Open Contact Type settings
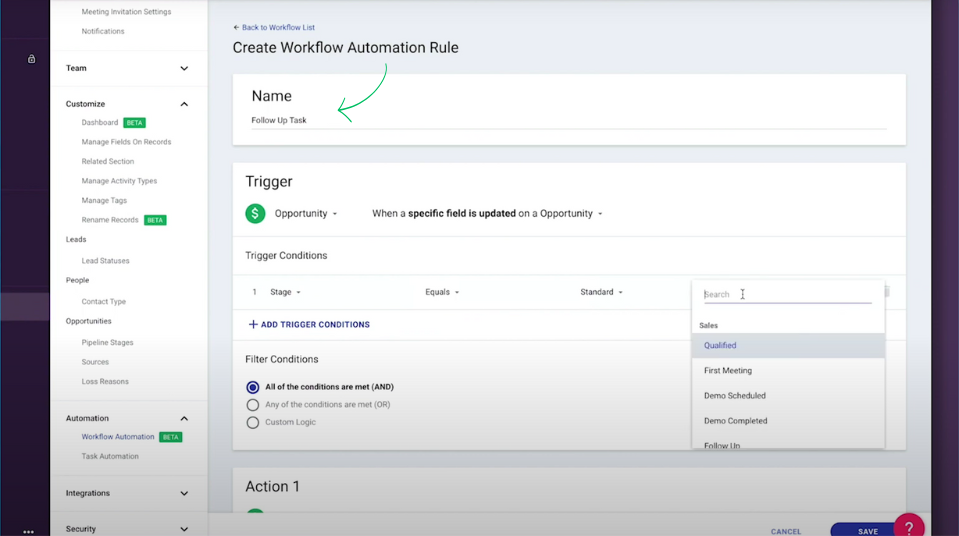The image size is (959, 536). [x=104, y=302]
